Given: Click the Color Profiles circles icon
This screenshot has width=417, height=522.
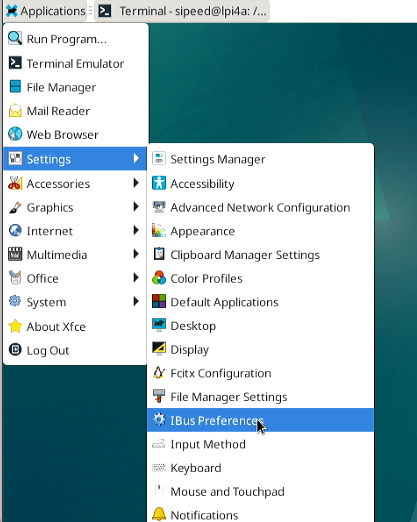Looking at the screenshot, I should (x=159, y=278).
